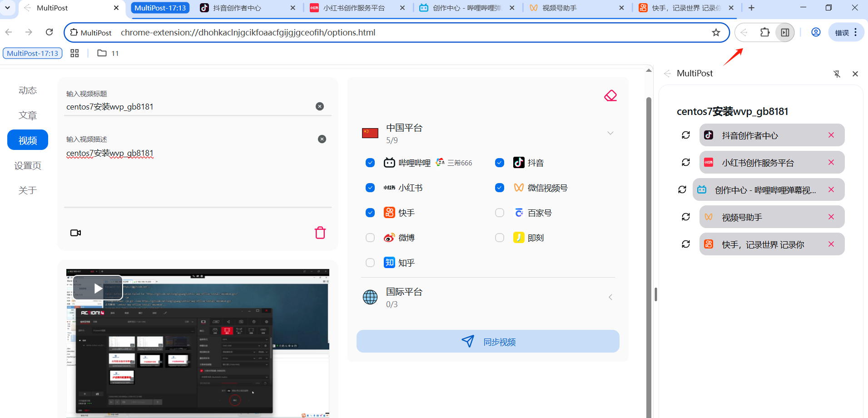Expand the 国际平台 section
Image resolution: width=868 pixels, height=418 pixels.
pyautogui.click(x=610, y=297)
